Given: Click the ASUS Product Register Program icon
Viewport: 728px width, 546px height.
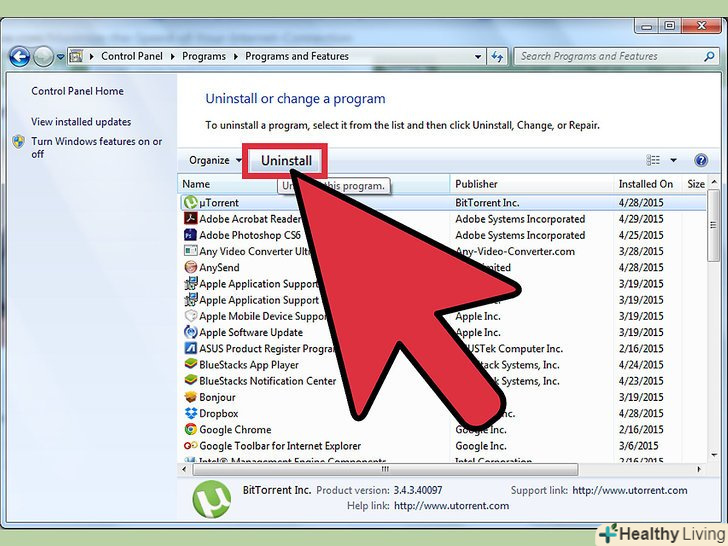Looking at the screenshot, I should (x=191, y=348).
